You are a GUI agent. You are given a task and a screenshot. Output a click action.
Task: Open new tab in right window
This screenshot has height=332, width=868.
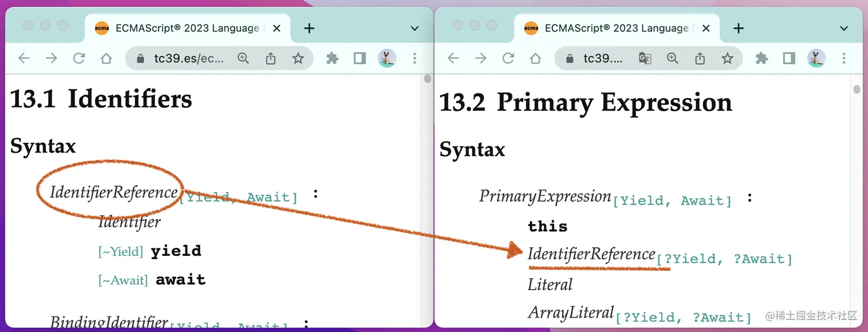tap(739, 28)
